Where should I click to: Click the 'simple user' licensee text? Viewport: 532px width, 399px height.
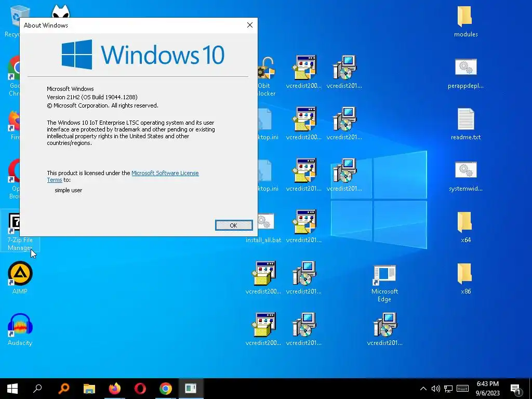[x=68, y=190]
